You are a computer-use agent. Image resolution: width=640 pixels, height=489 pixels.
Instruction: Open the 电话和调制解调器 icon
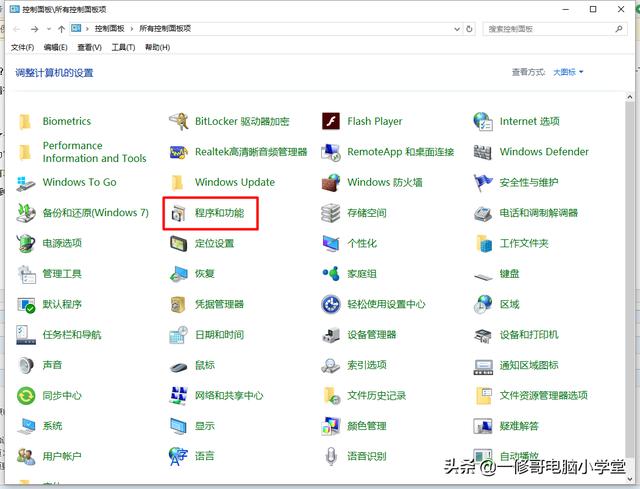483,213
